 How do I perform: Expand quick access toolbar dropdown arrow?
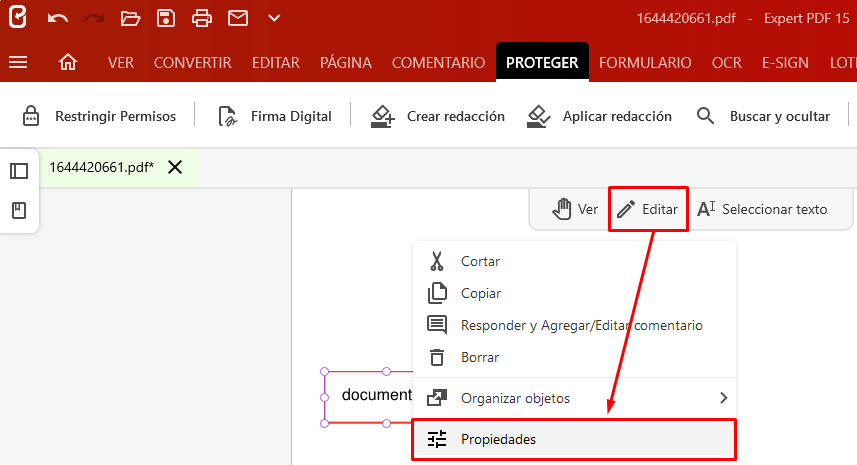pos(274,18)
